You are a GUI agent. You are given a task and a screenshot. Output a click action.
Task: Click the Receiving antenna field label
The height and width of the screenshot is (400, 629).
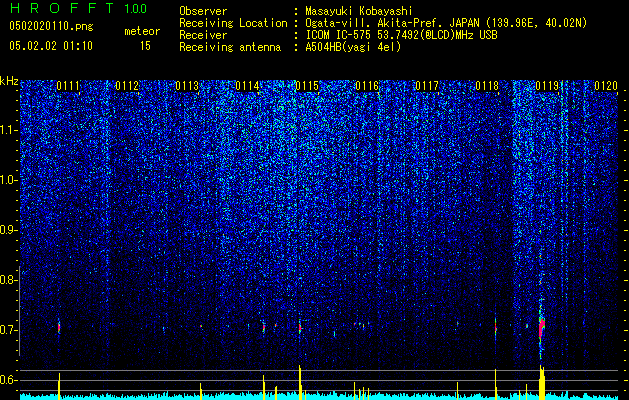point(230,47)
